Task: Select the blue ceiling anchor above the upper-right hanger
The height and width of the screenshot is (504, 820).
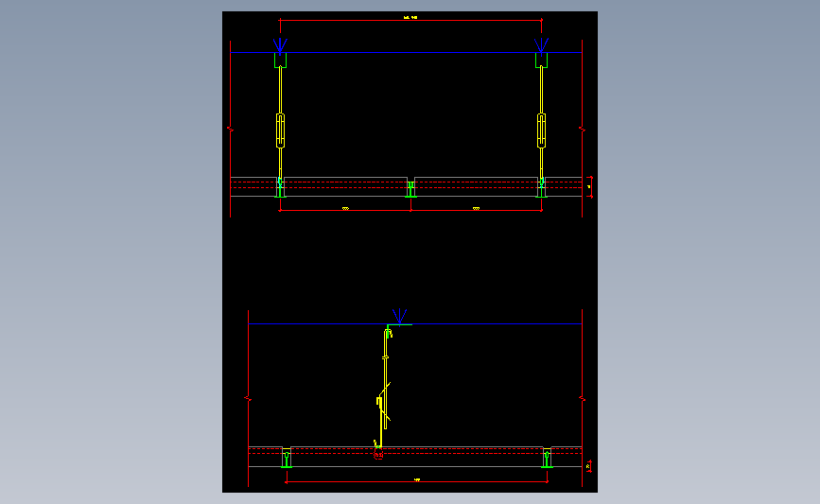Action: 541,45
